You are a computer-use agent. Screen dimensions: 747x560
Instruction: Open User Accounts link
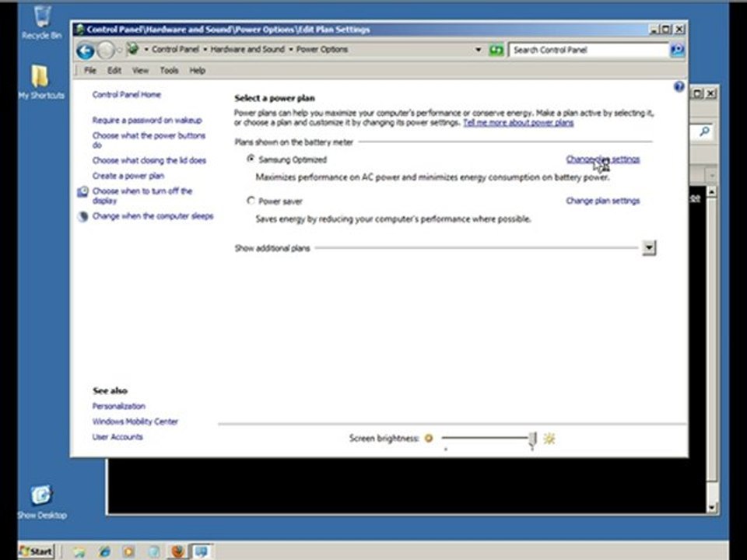point(117,436)
